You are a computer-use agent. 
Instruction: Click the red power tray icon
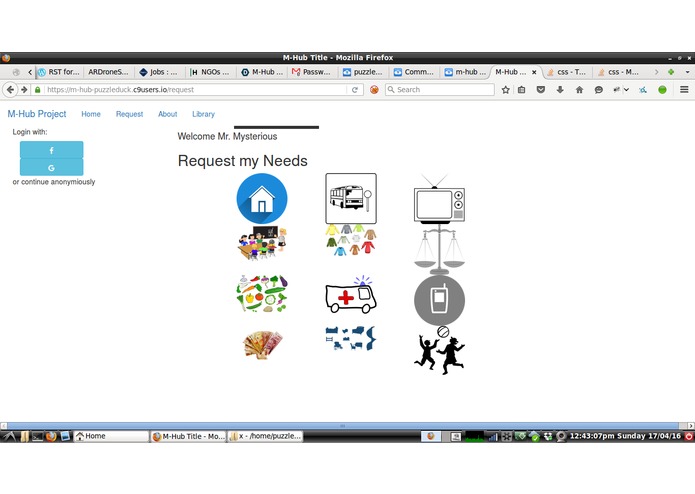point(689,436)
